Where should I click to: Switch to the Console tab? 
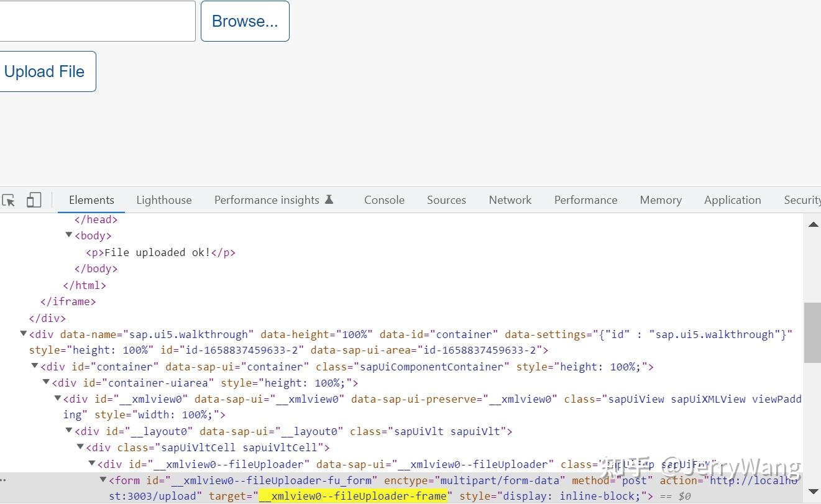[384, 199]
